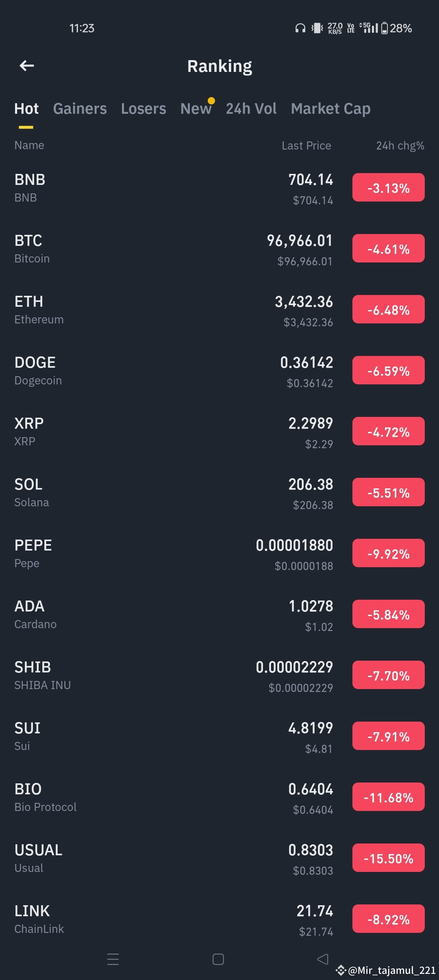Sort by Last Price column header
The height and width of the screenshot is (980, 439).
click(x=306, y=145)
